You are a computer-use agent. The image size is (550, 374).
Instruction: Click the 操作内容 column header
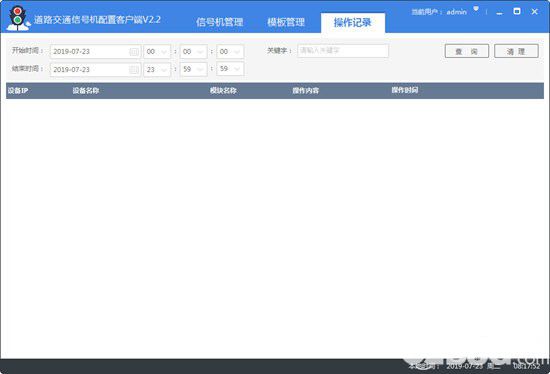coord(306,91)
